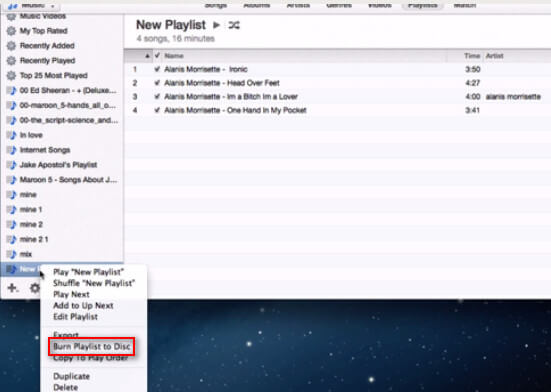
Task: Click the gear icon beside Recently Played
Action: [11, 60]
